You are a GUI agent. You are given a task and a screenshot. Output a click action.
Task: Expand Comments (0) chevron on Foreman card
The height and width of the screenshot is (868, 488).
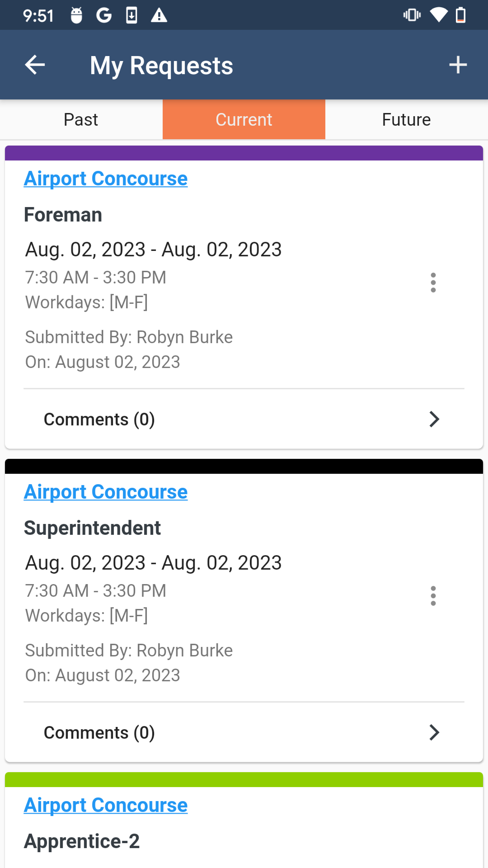tap(434, 419)
